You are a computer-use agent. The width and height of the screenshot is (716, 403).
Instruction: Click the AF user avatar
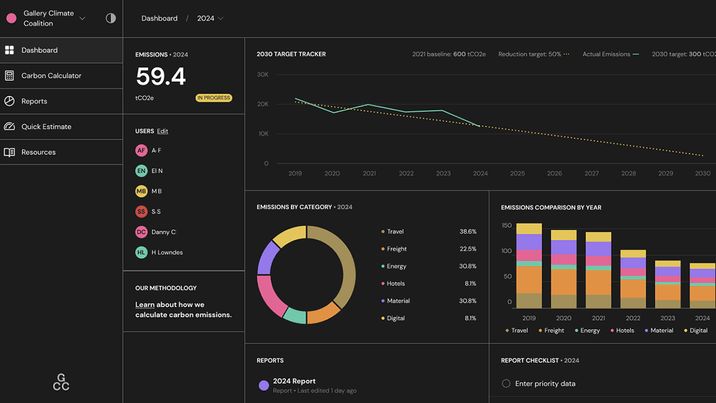[x=141, y=150]
